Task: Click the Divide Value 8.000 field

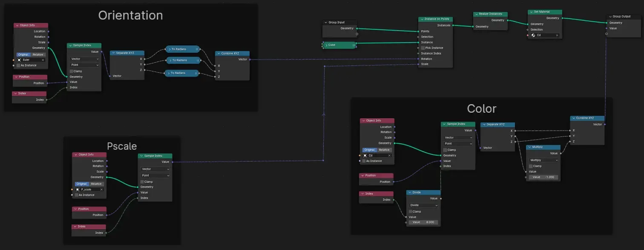Action: point(423,222)
